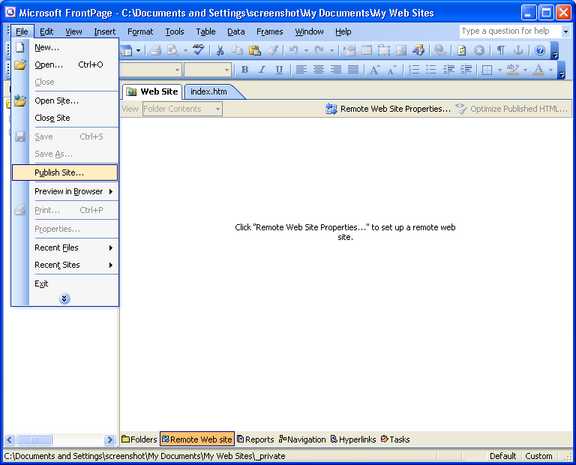Toggle Center alignment
576x465 pixels.
(x=318, y=69)
